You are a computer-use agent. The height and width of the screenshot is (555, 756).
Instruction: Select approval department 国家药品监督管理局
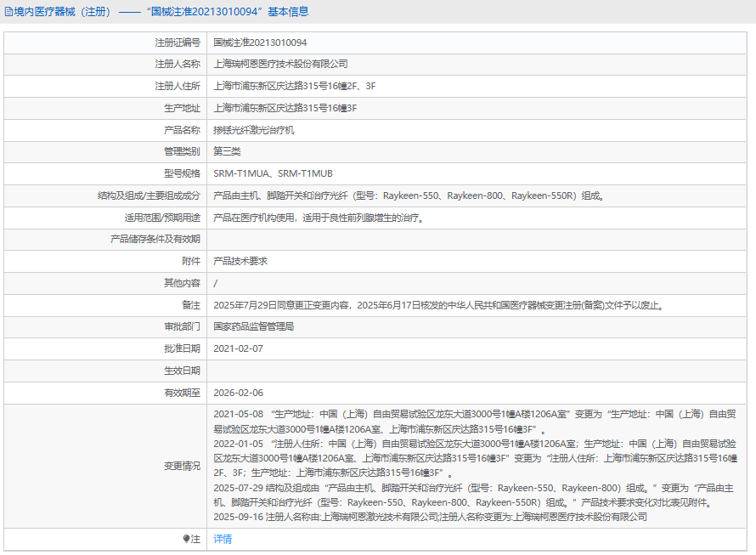click(x=254, y=327)
